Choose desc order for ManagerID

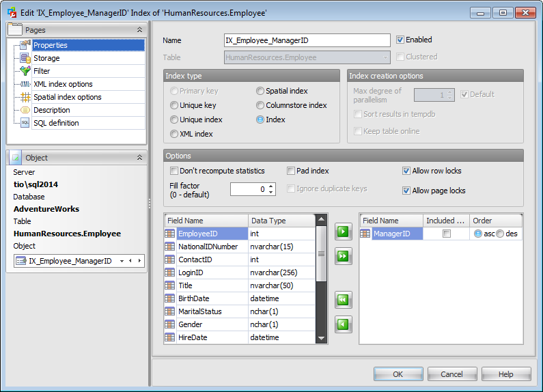500,234
